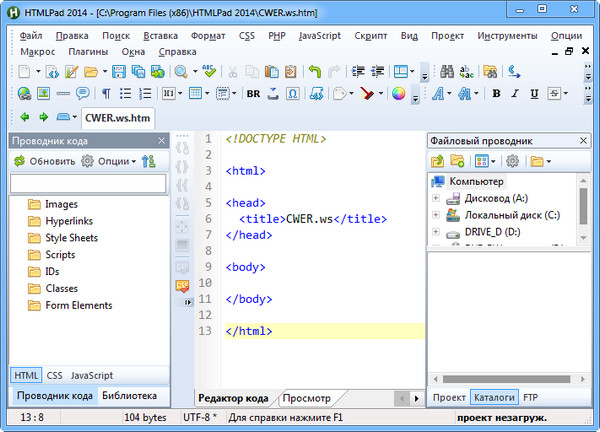Click the Save file floppy disk icon

(x=119, y=72)
